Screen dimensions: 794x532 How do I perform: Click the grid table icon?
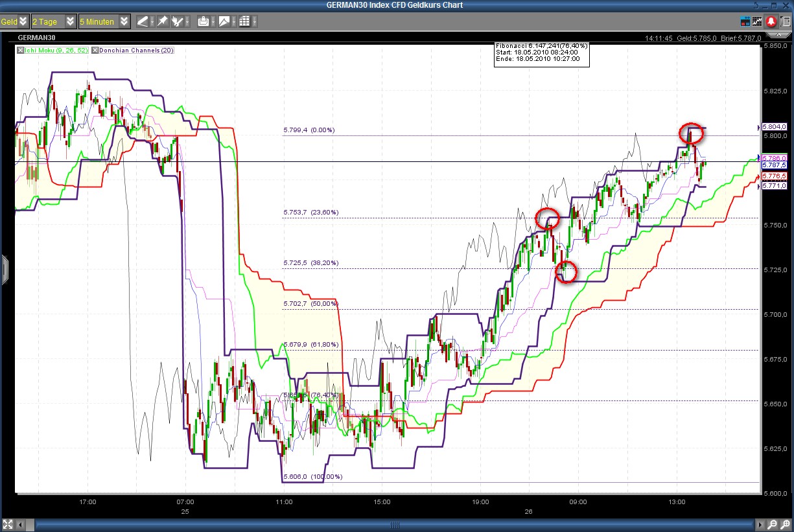tap(244, 21)
